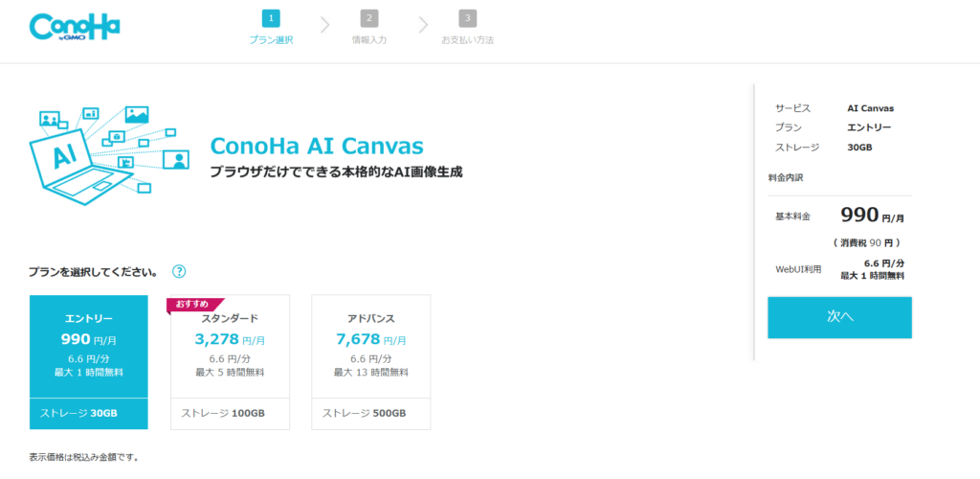Click the ストレージ 30GB text in entry card
The width and height of the screenshot is (980, 479).
coord(78,413)
